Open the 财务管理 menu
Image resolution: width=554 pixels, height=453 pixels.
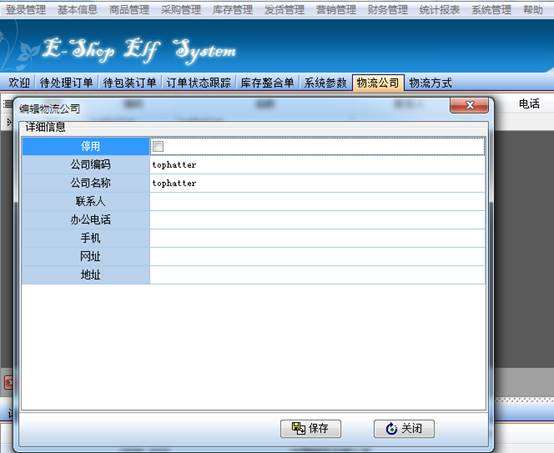tap(388, 10)
